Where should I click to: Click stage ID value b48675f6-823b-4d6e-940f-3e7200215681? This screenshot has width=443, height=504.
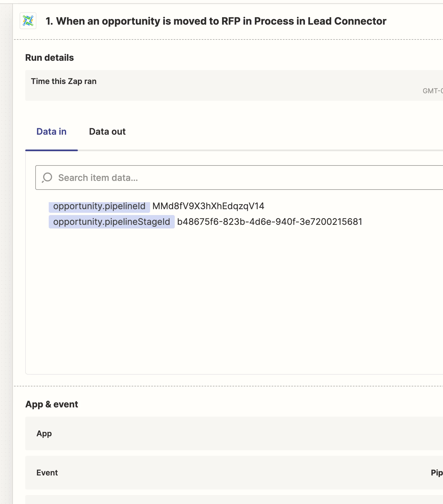[x=270, y=222]
